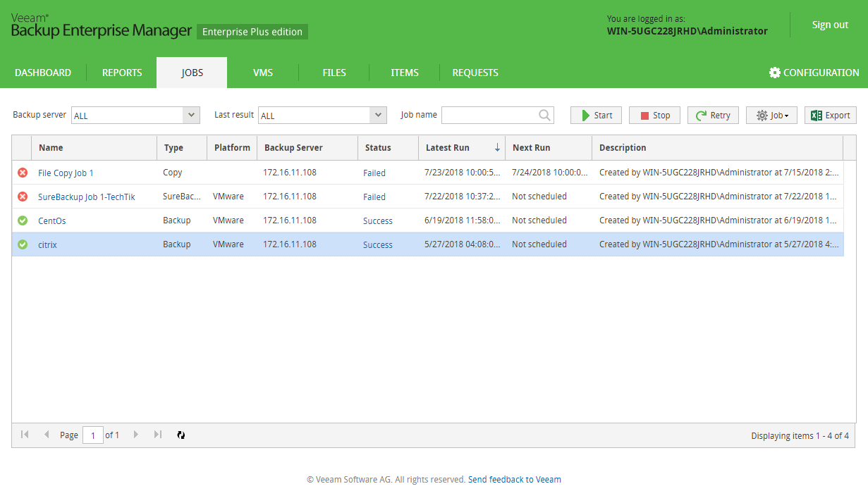
Task: Open the SureBackup Job 1-TechTik link
Action: point(86,197)
